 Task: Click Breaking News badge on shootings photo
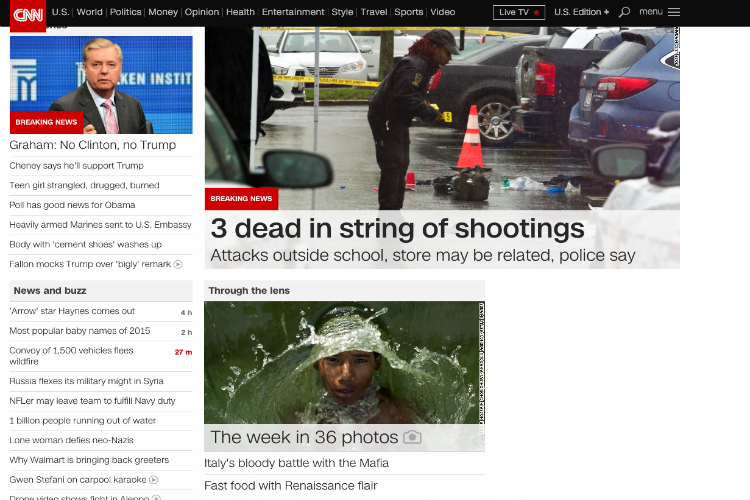(241, 199)
